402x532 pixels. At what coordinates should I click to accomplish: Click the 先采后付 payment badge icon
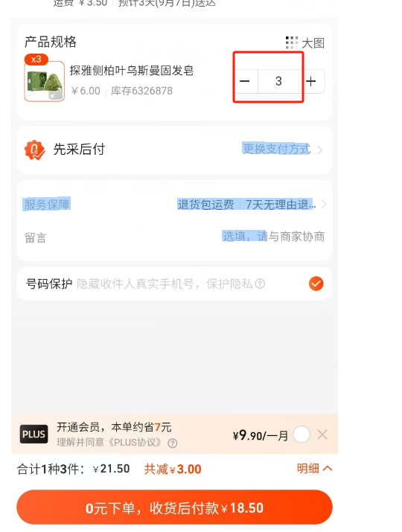(x=34, y=150)
